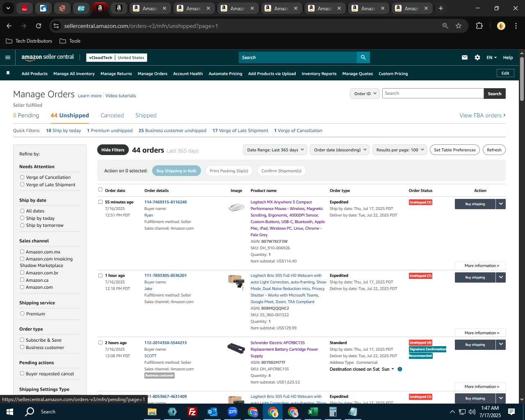Click Set Table Preferences button

point(455,150)
